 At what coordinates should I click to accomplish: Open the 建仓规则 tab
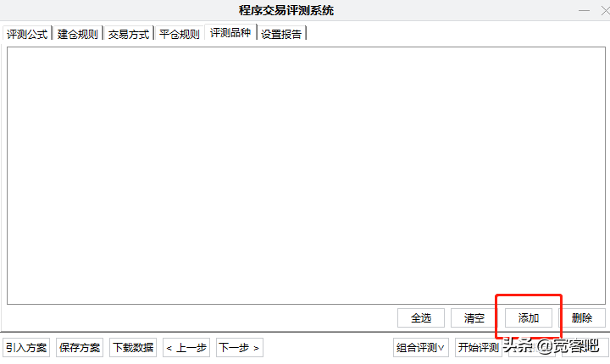pyautogui.click(x=78, y=35)
